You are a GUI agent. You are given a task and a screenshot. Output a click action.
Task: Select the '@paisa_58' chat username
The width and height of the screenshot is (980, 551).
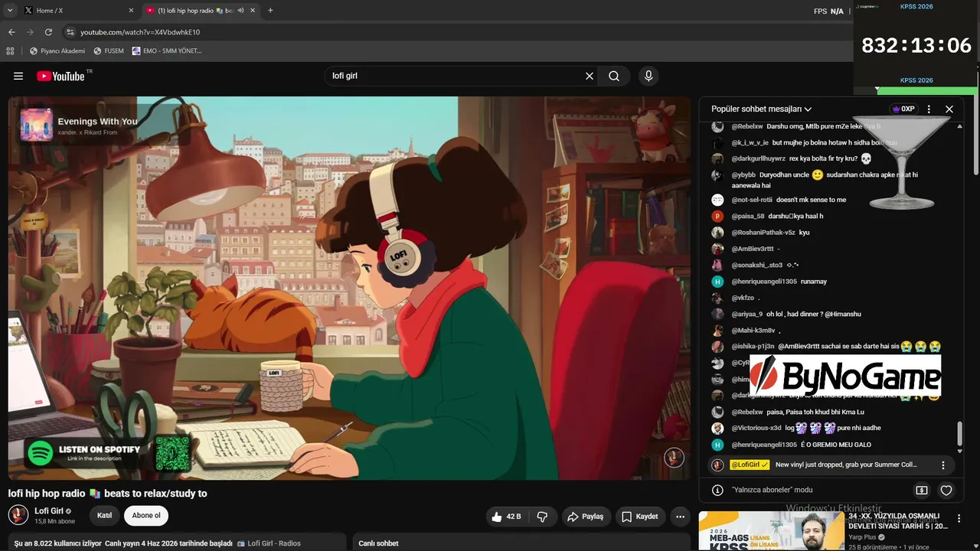coord(748,216)
